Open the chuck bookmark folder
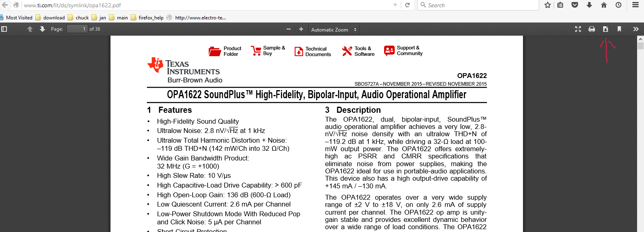Screen dimensions: 644x232 (x=79, y=18)
